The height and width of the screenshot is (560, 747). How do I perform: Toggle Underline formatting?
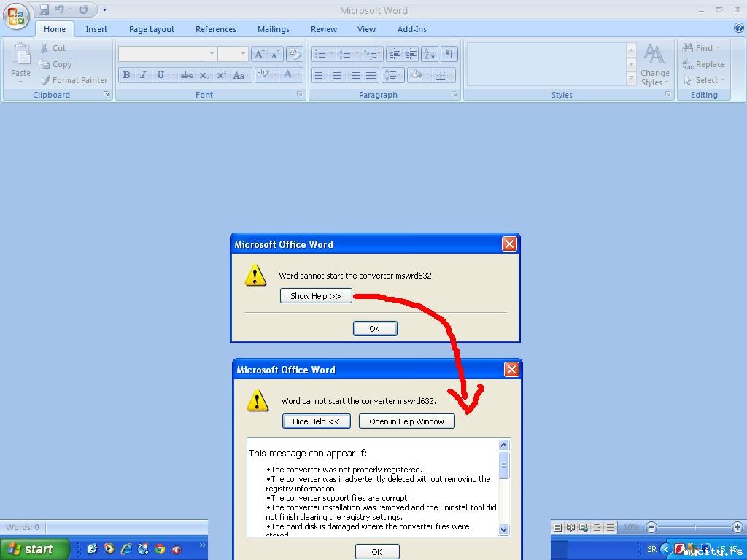(160, 75)
